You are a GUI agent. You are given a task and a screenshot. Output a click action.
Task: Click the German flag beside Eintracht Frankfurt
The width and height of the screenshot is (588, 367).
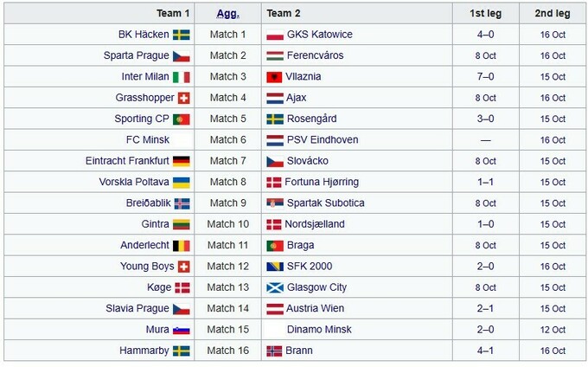[x=182, y=161]
